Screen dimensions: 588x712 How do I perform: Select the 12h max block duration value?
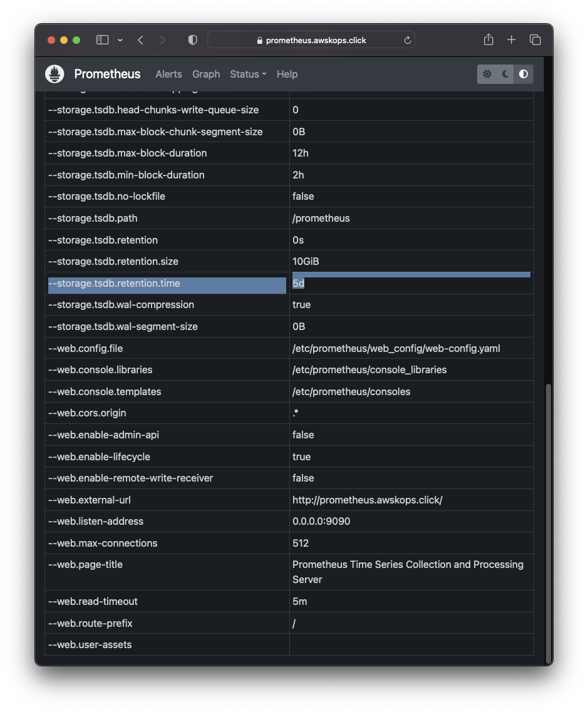pyautogui.click(x=300, y=153)
